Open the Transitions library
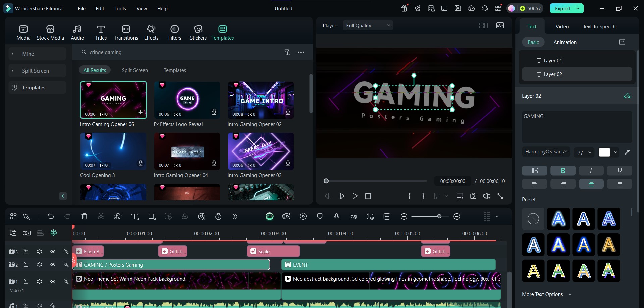Image resolution: width=644 pixels, height=308 pixels. point(126,33)
